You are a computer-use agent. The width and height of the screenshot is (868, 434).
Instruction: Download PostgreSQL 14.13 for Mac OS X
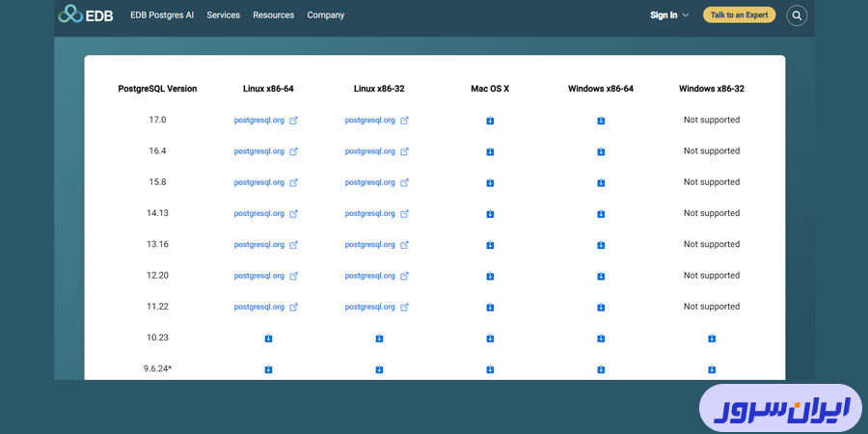pyautogui.click(x=490, y=214)
